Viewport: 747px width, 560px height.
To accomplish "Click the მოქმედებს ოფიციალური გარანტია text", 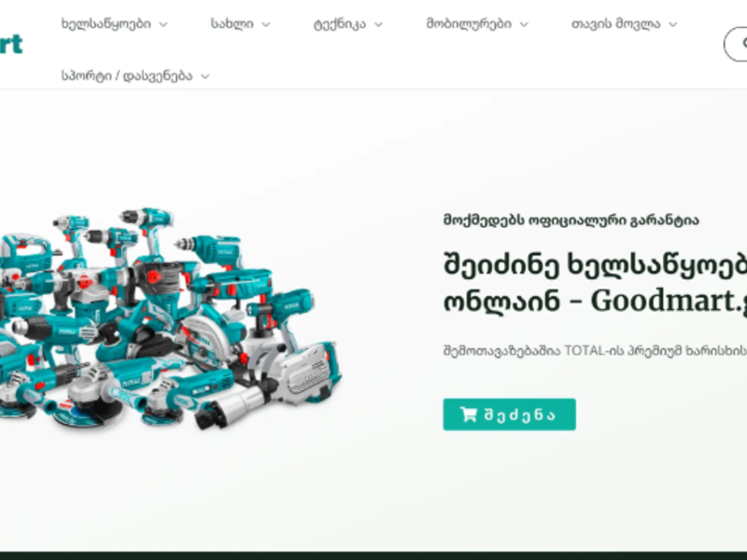I will (x=571, y=220).
